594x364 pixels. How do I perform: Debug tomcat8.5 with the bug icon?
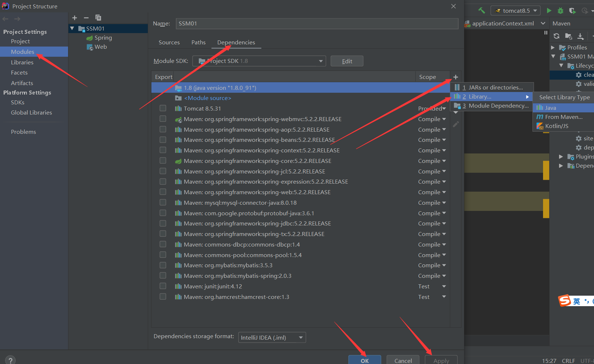coord(561,11)
